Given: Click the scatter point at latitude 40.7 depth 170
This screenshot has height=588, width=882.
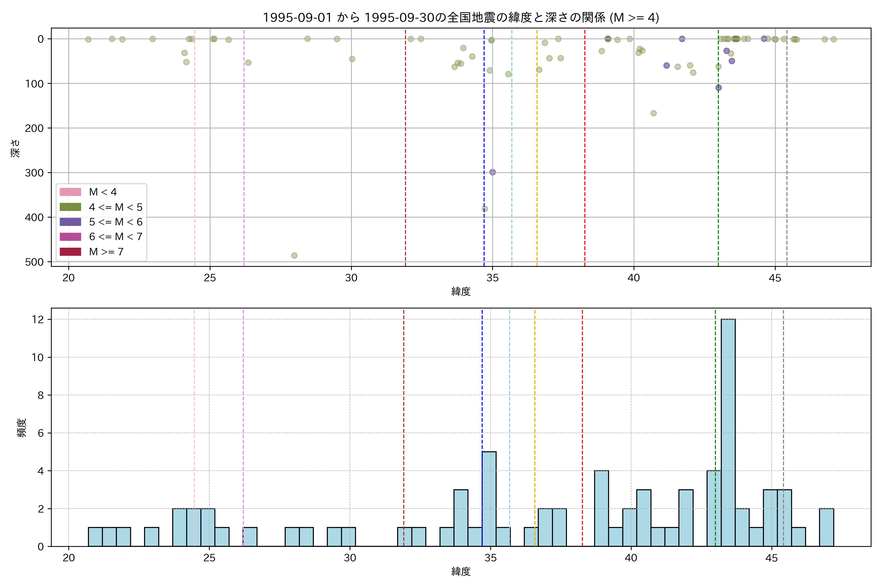Looking at the screenshot, I should [x=654, y=113].
